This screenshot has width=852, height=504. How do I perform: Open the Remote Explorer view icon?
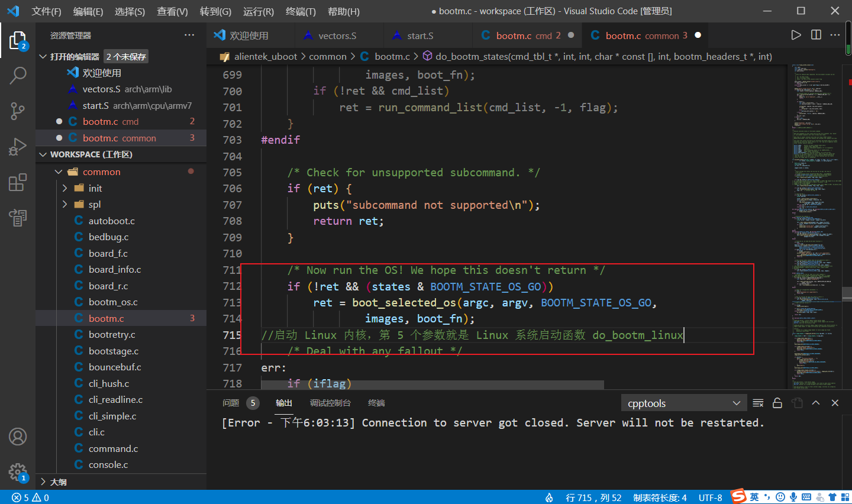coord(18,218)
